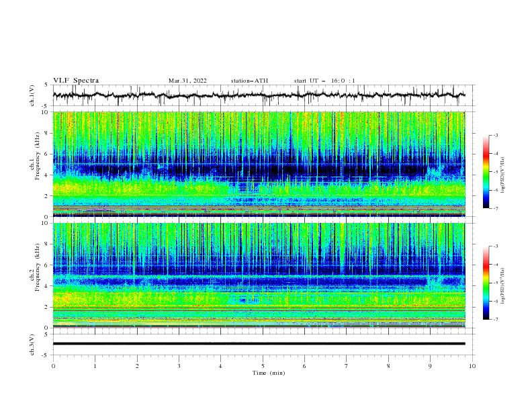532x411 pixels.
Task: Click time axis tick label "4"
Action: click(x=220, y=366)
